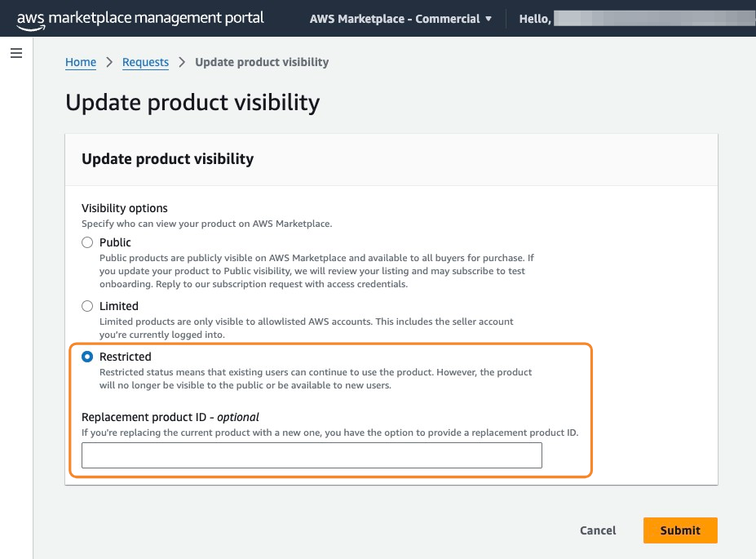The width and height of the screenshot is (756, 559).
Task: Focus the Replacement product ID field
Action: click(x=312, y=455)
